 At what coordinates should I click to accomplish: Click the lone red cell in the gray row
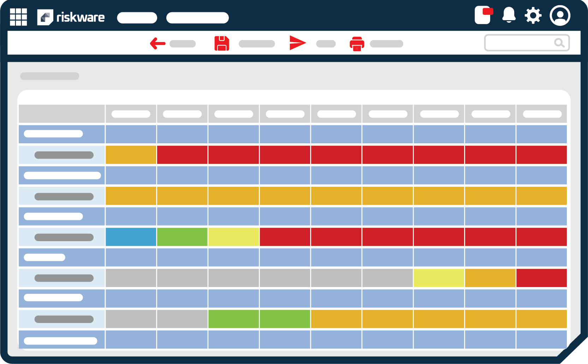(x=542, y=278)
